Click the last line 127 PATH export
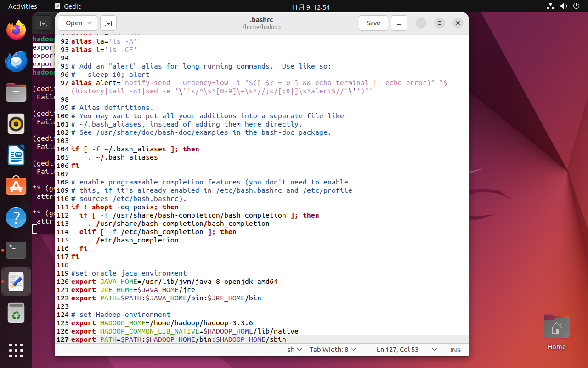Screen dimensions: 588x368 179,339
